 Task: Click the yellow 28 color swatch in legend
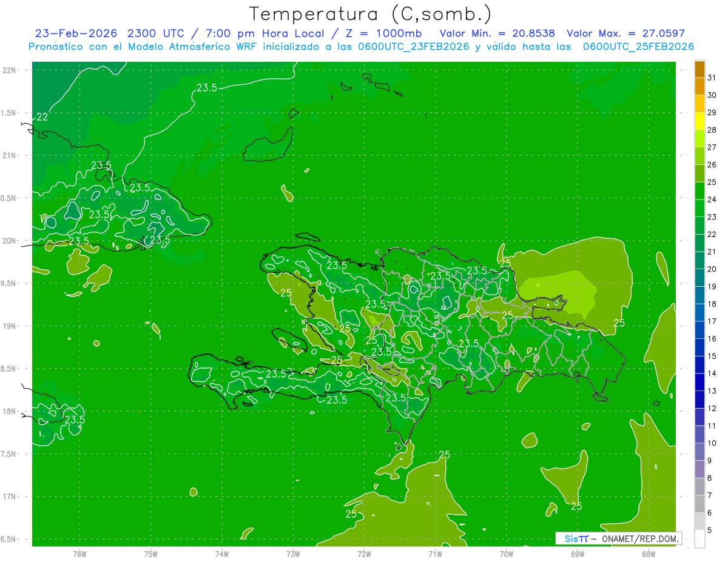coord(699,121)
